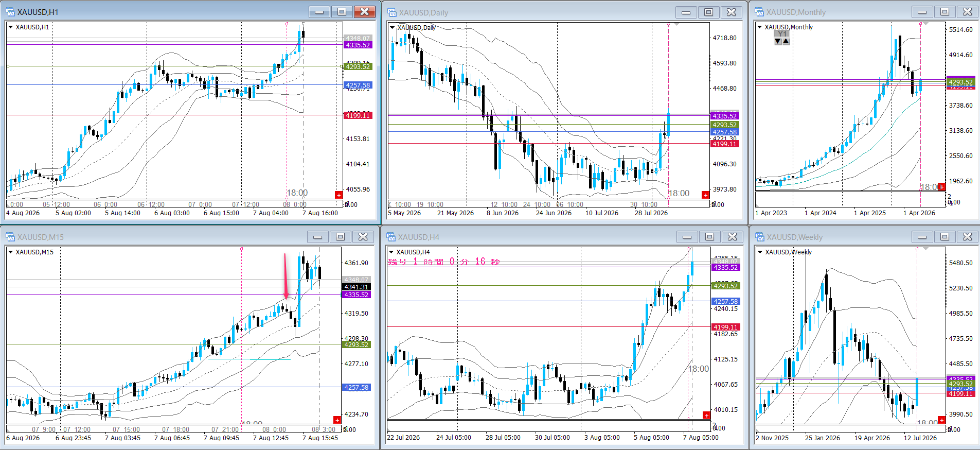This screenshot has width=980, height=450.
Task: Open the triangle menu beside XAUUSD,M15 chart label
Action: point(10,252)
